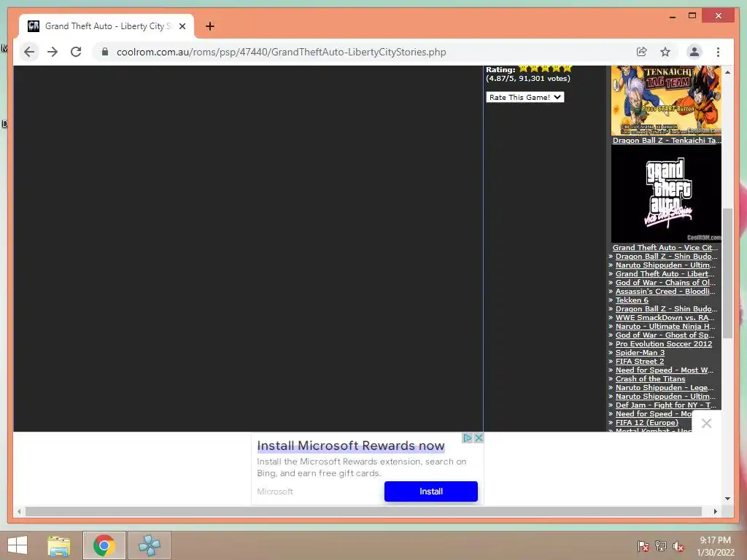This screenshot has height=560, width=747.
Task: Click the vertical scrollbar up arrow
Action: tap(727, 72)
